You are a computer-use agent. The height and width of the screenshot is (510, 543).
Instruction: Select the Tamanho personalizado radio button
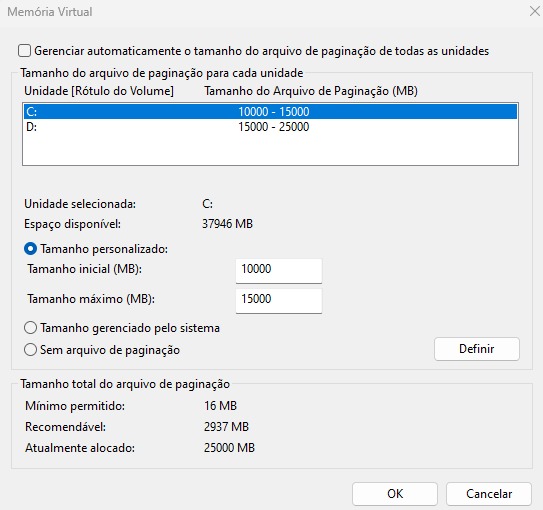click(30, 249)
